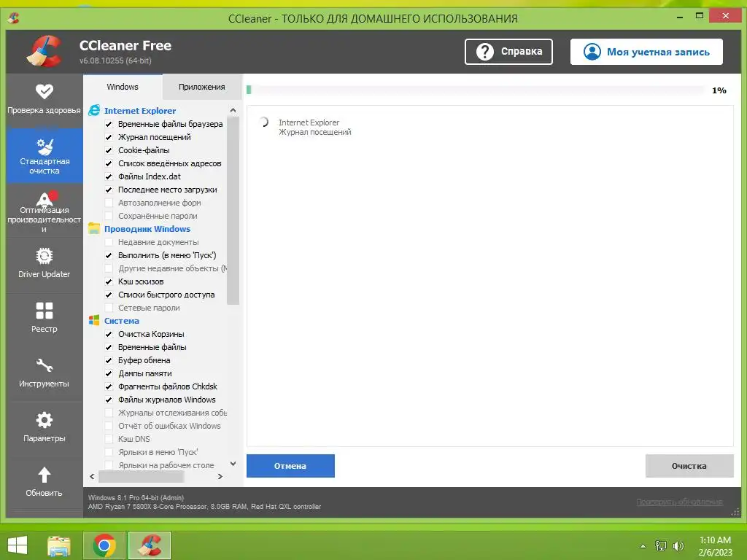This screenshot has height=560, width=747.
Task: Open the Health Check (Проверка здоровья) section
Action: 44,99
